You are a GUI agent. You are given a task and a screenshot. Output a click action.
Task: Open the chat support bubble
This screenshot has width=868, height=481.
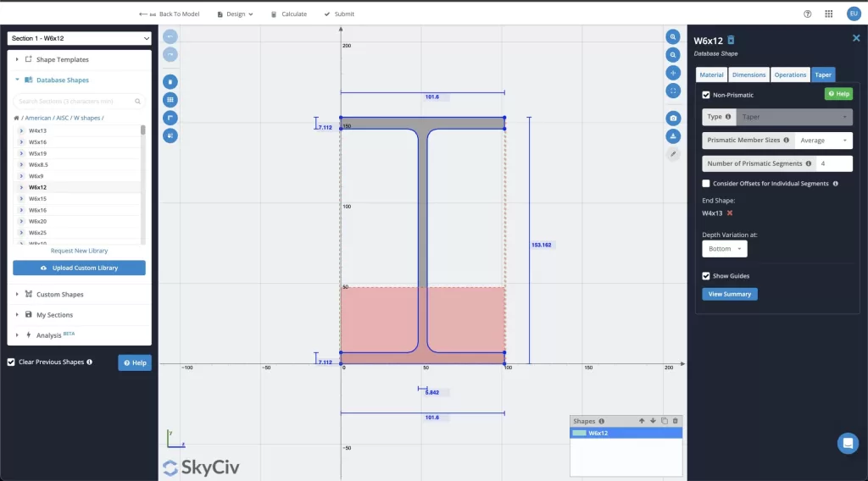coord(848,443)
